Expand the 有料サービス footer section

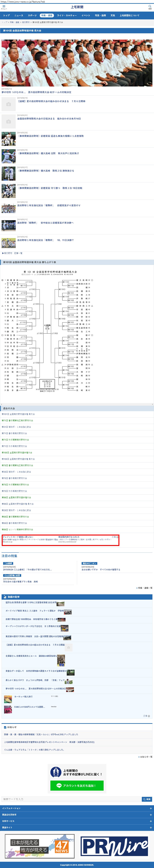(151, 821)
